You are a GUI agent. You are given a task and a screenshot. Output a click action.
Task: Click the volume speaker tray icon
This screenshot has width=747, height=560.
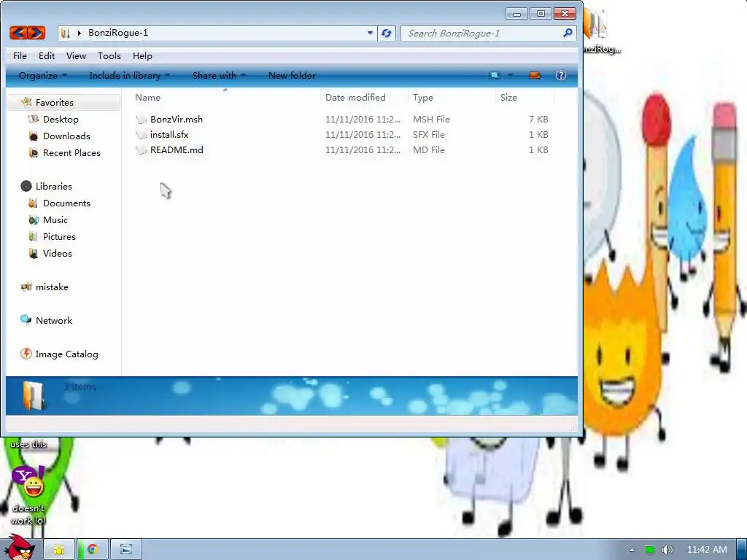coord(667,550)
